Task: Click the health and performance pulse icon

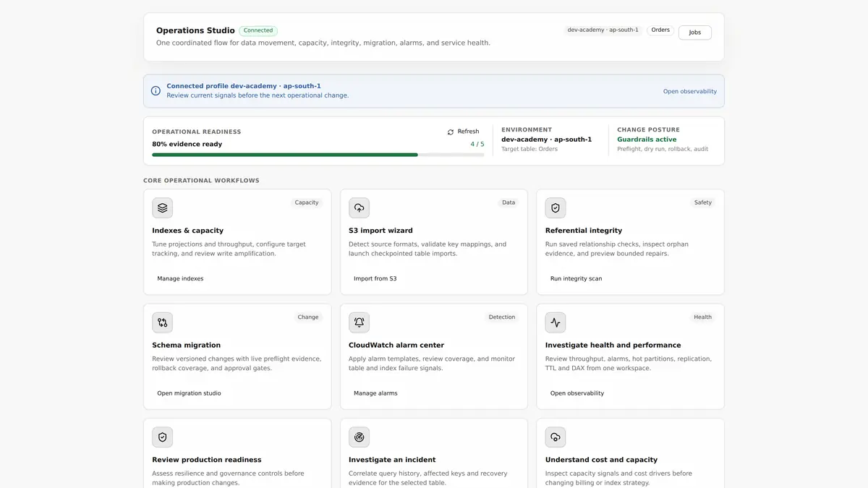Action: tap(556, 322)
